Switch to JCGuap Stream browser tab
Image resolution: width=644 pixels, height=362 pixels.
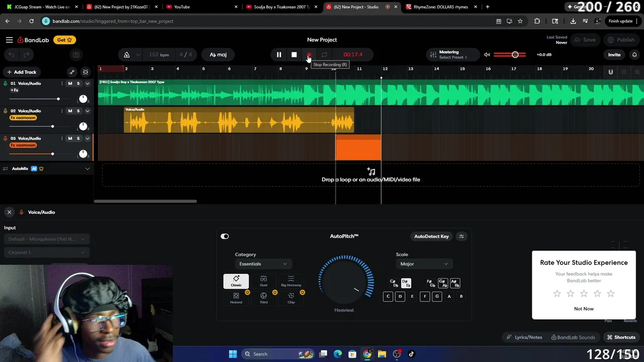[x=42, y=7]
